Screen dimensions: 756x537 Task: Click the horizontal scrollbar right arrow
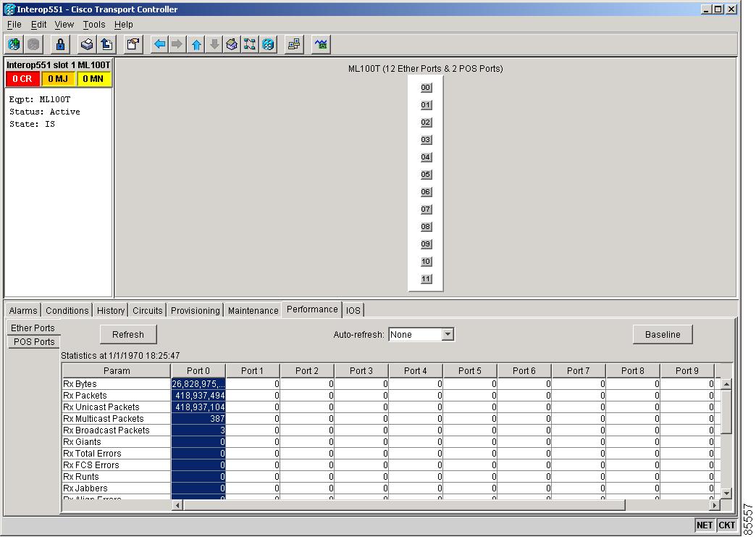(715, 505)
